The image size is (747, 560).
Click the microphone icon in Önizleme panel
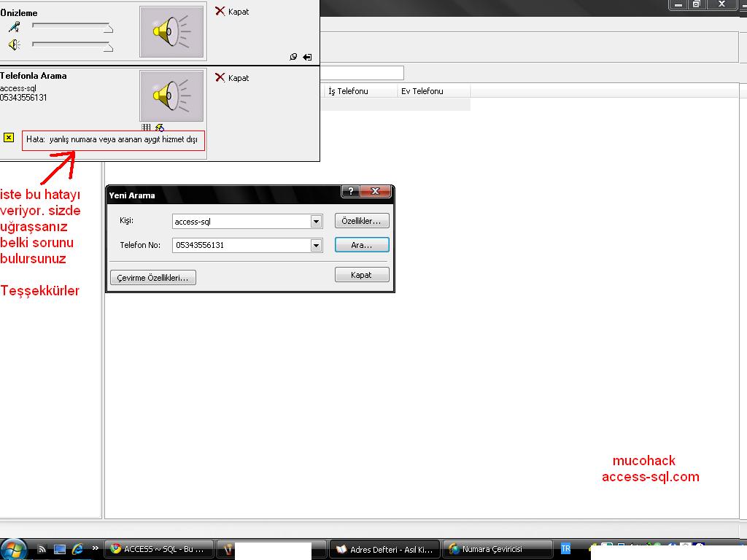(x=14, y=27)
